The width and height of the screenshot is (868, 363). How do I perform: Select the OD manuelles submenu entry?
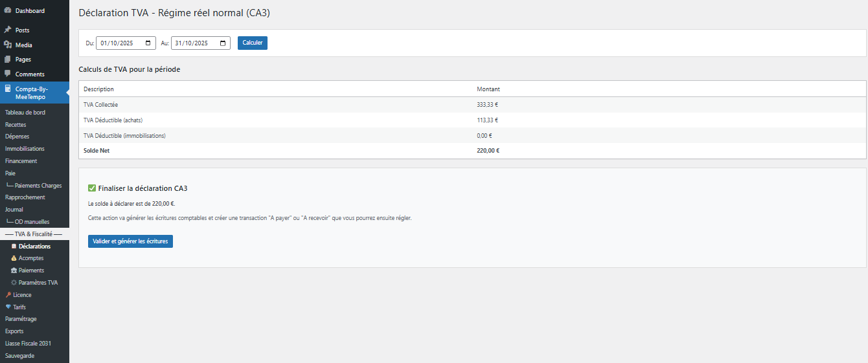point(32,222)
